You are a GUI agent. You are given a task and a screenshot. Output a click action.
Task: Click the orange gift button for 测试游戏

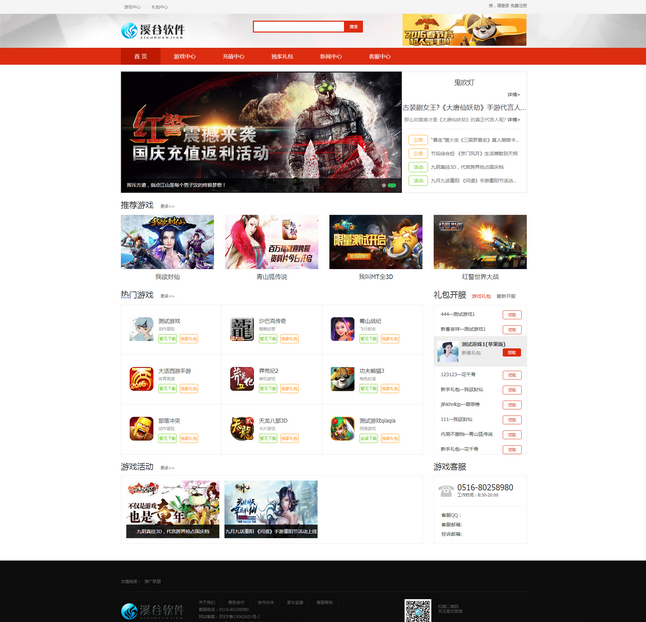tap(189, 339)
